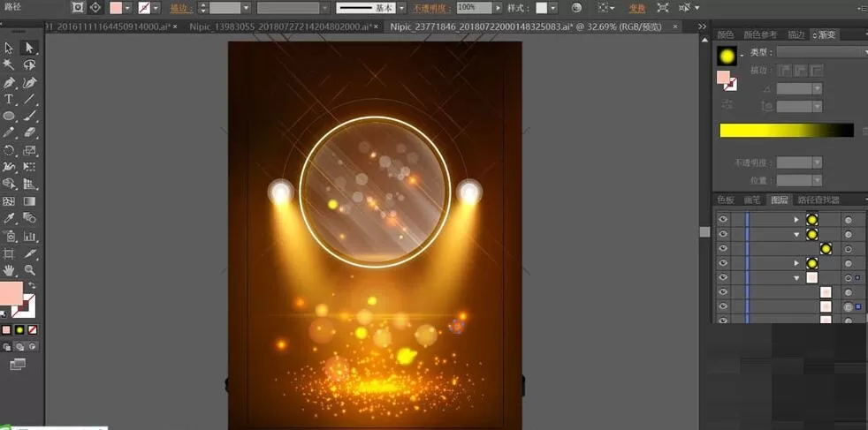Select the Magic Wand tool
The height and width of the screenshot is (430, 868).
(9, 65)
